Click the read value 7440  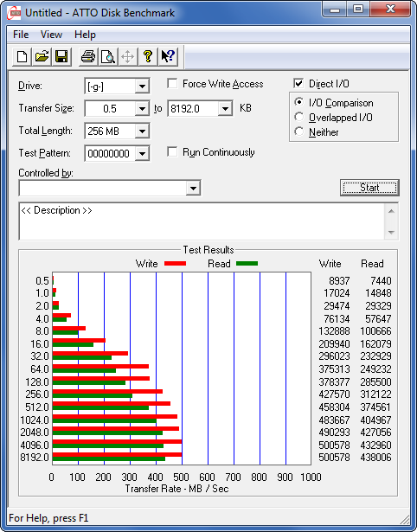(381, 281)
